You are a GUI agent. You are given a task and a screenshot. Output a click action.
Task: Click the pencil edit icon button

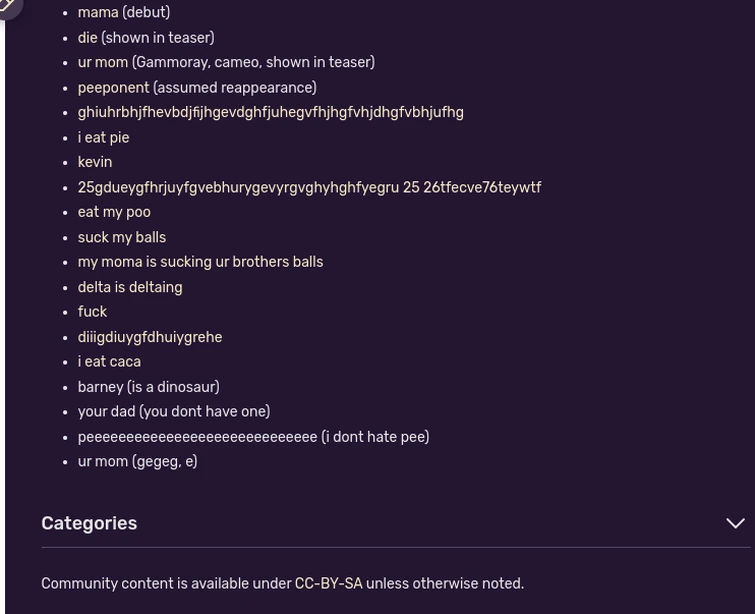click(8, 6)
